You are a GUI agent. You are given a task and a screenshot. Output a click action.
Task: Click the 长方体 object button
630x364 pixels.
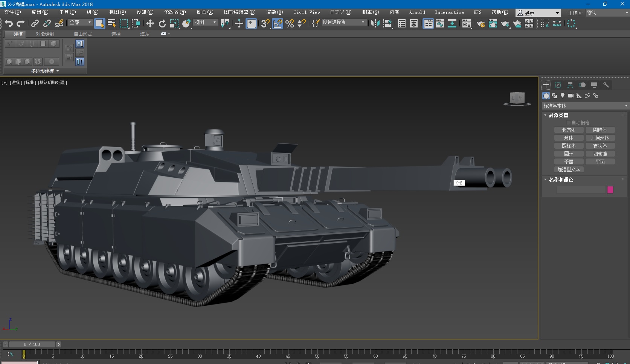tap(569, 130)
